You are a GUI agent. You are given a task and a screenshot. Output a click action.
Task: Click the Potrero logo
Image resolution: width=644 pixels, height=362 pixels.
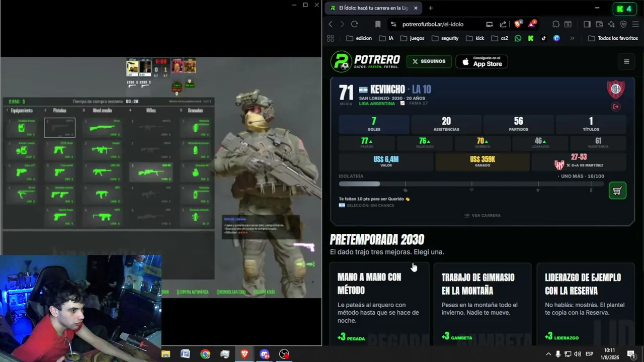click(x=365, y=61)
